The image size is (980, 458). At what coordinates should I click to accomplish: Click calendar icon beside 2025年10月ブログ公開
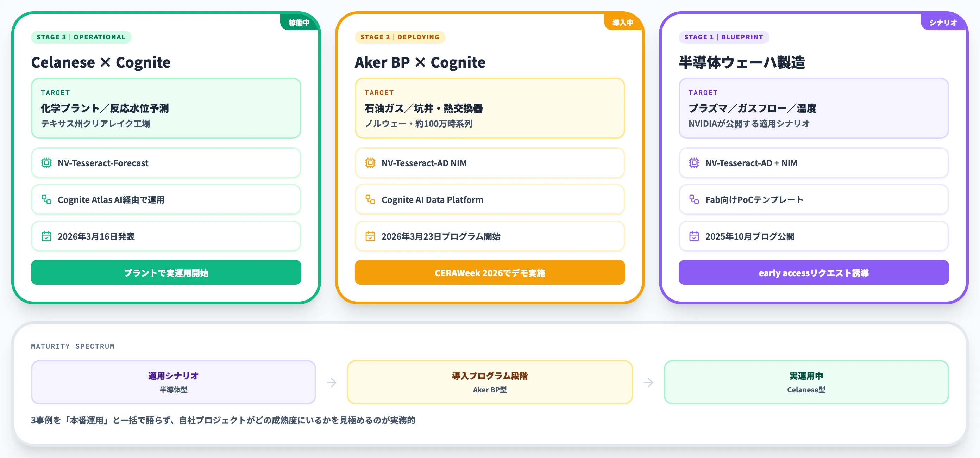694,236
